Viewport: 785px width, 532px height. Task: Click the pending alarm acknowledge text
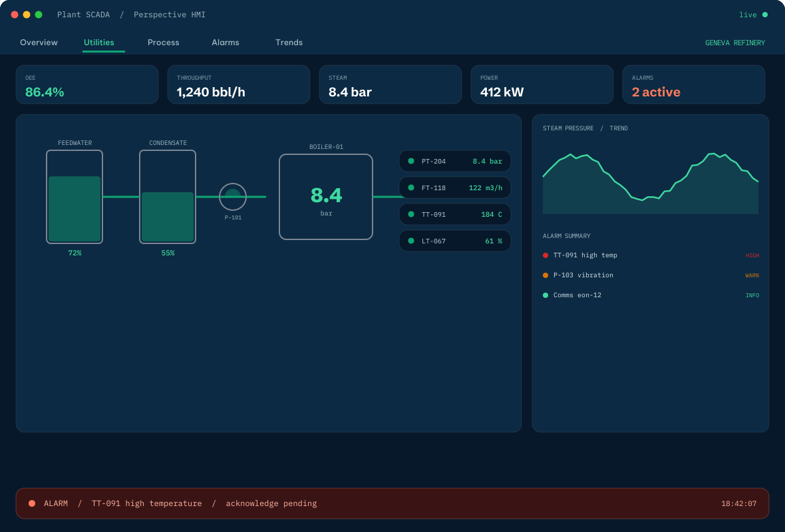(271, 503)
